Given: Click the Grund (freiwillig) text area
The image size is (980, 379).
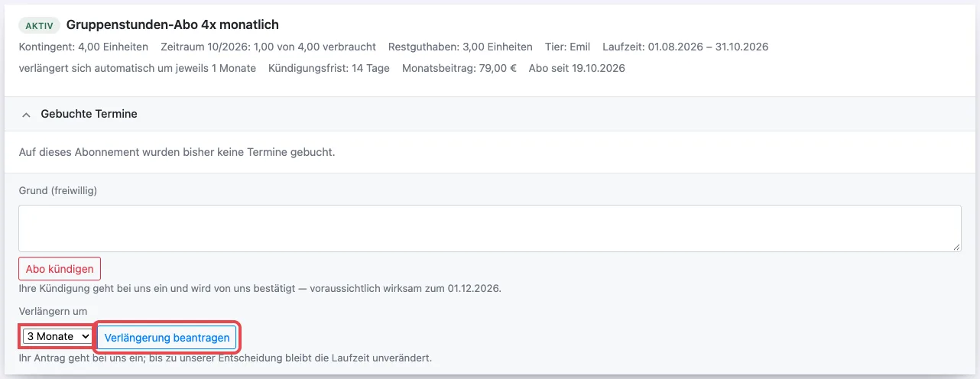Looking at the screenshot, I should coord(490,228).
